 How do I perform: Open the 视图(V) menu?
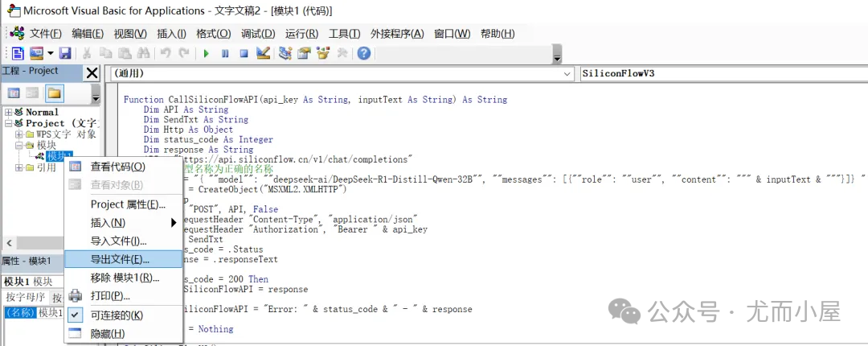point(130,33)
